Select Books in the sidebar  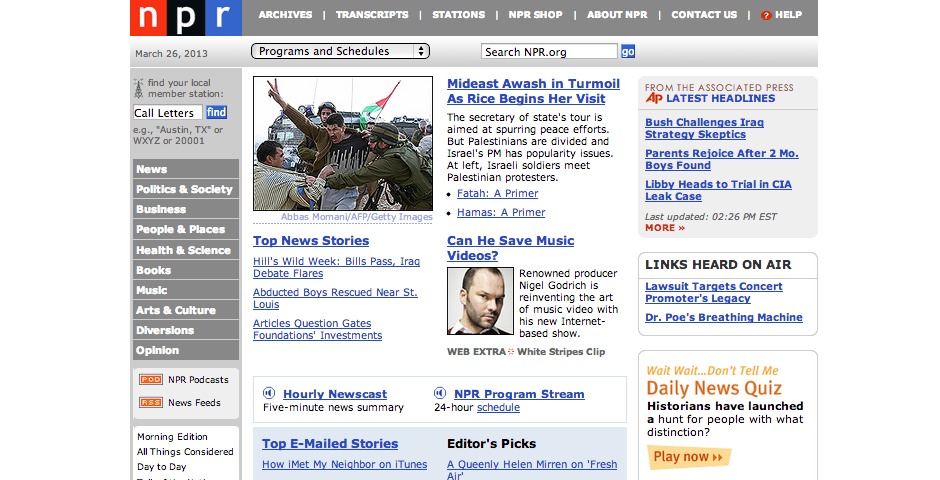click(186, 270)
